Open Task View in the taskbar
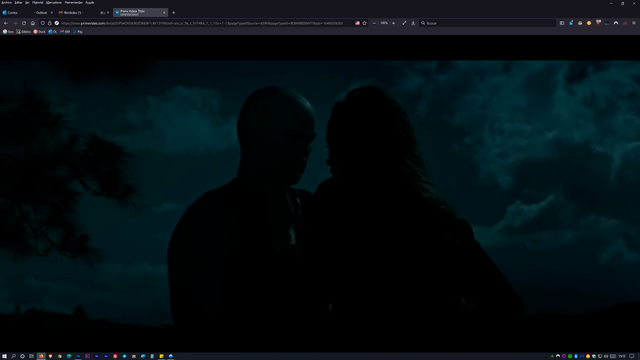The image size is (640, 360). 31,356
